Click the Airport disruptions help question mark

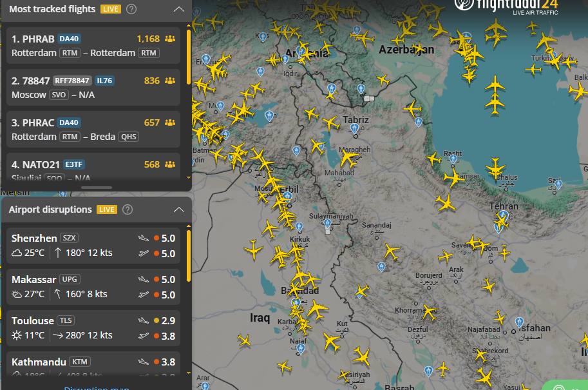pyautogui.click(x=128, y=210)
